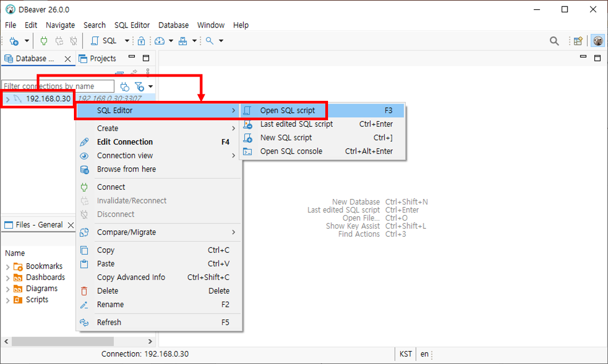Viewport: 608px width, 364px height.
Task: Click the KST timezone in status bar
Action: pos(405,354)
